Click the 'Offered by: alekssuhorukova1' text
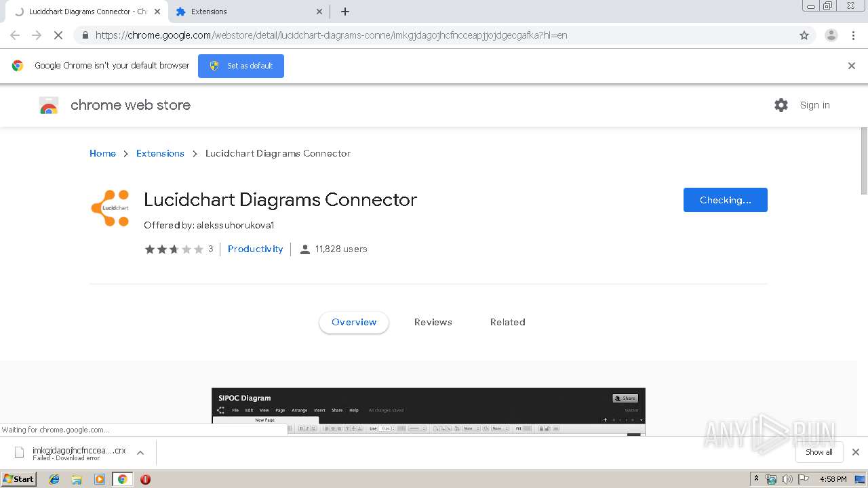868x488 pixels. click(x=209, y=225)
